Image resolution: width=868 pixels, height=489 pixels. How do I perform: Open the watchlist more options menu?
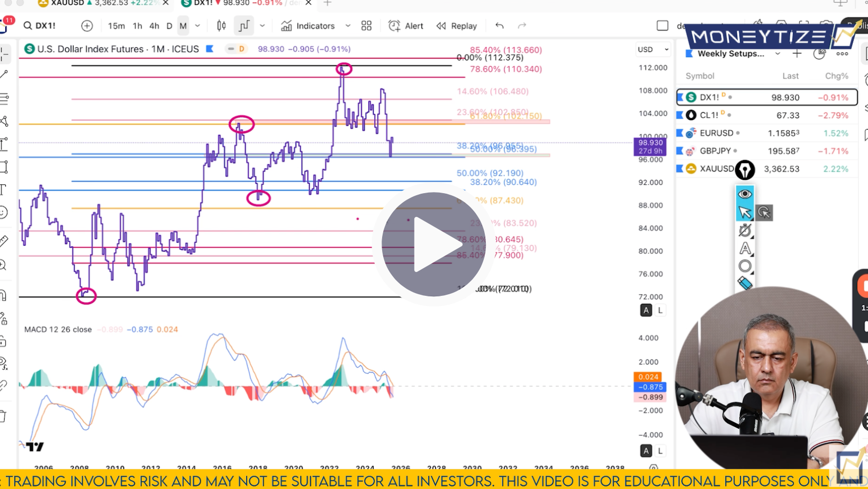[842, 53]
